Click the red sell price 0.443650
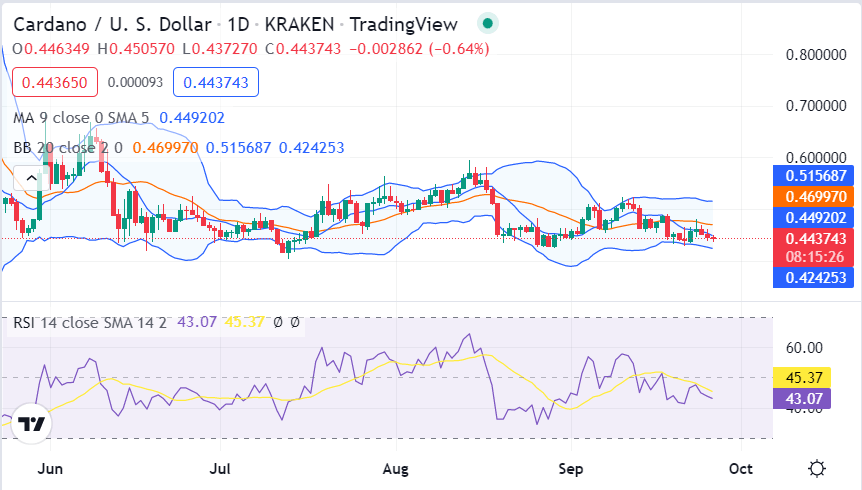862x490 pixels. click(54, 82)
